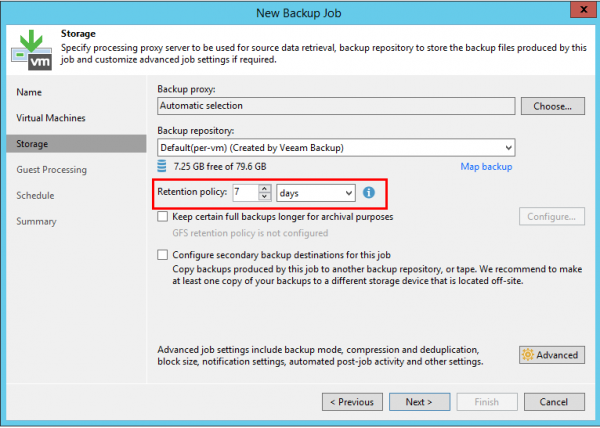The height and width of the screenshot is (428, 600).
Task: Check Configure secondary backup destinations option
Action: [x=163, y=255]
